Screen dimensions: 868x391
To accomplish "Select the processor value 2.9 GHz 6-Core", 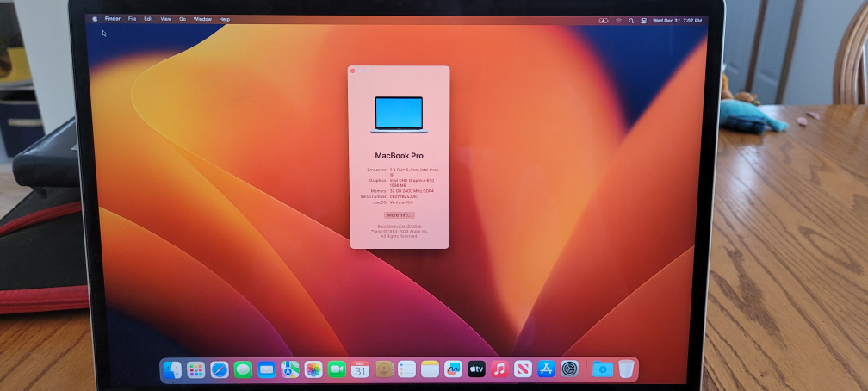I will [414, 172].
